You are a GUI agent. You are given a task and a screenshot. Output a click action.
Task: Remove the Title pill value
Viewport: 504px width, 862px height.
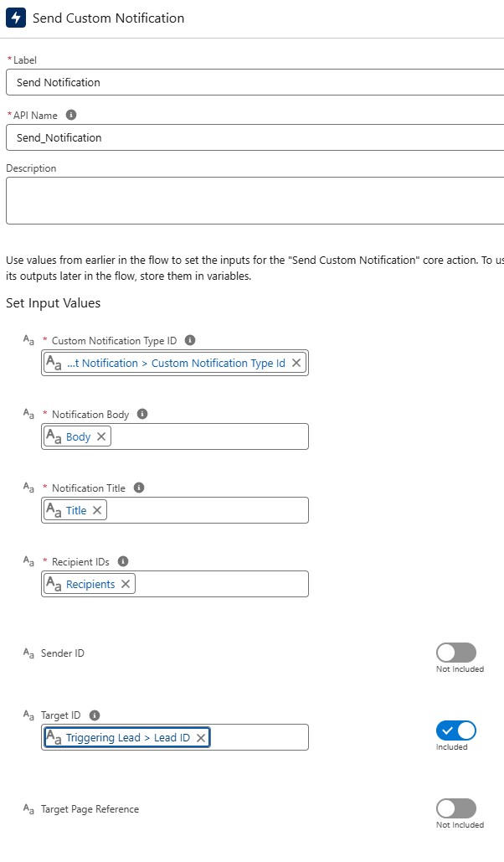(97, 510)
